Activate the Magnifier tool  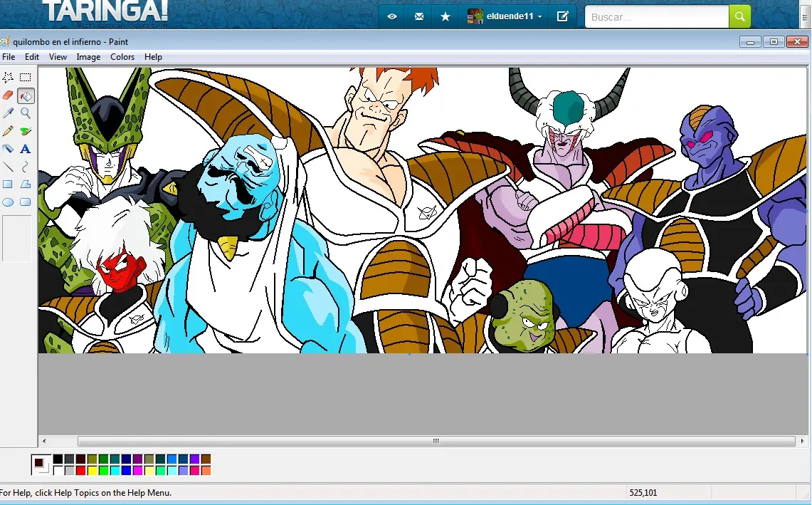click(x=25, y=113)
